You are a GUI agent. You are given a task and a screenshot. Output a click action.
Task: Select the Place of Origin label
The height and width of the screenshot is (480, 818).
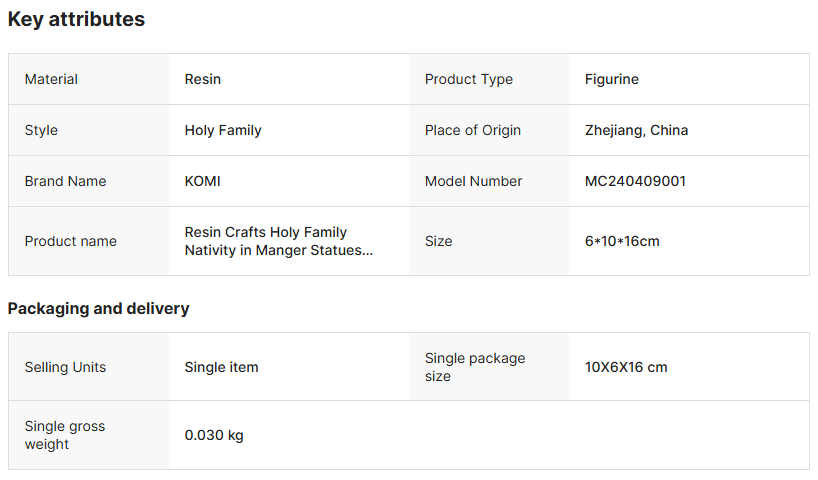pyautogui.click(x=472, y=130)
